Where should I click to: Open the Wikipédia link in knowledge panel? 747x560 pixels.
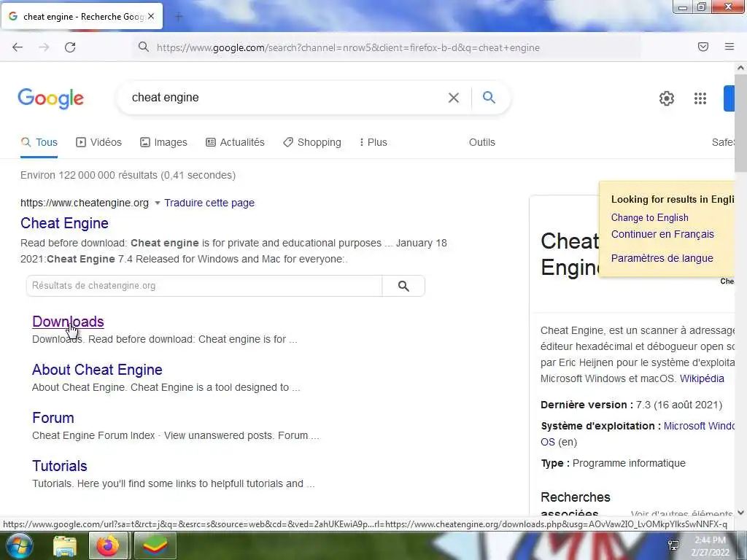tap(702, 378)
